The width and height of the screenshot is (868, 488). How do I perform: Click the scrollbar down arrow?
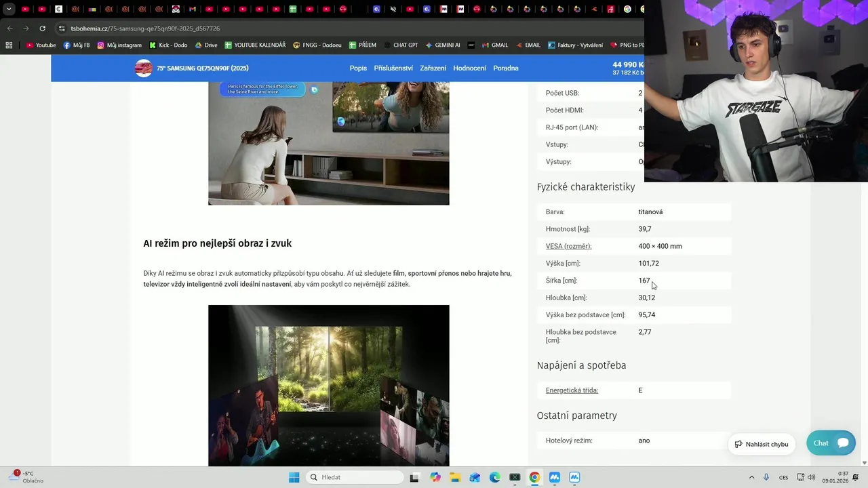(x=864, y=462)
